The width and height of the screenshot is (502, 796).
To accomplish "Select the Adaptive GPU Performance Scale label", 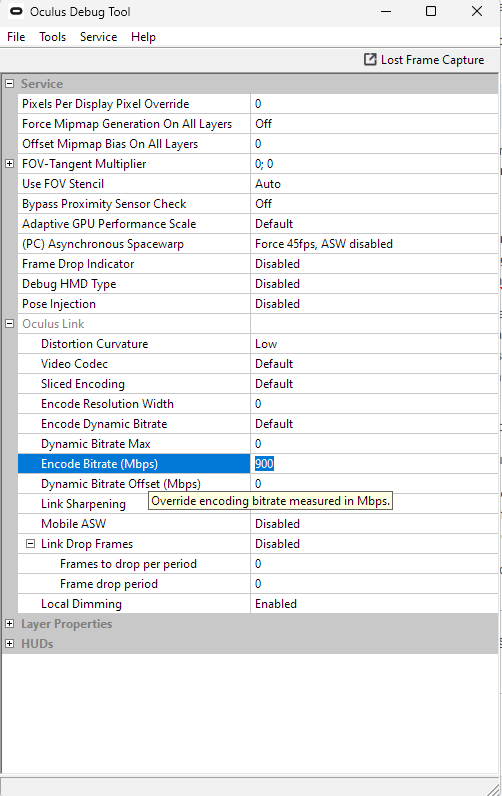I will pos(109,224).
